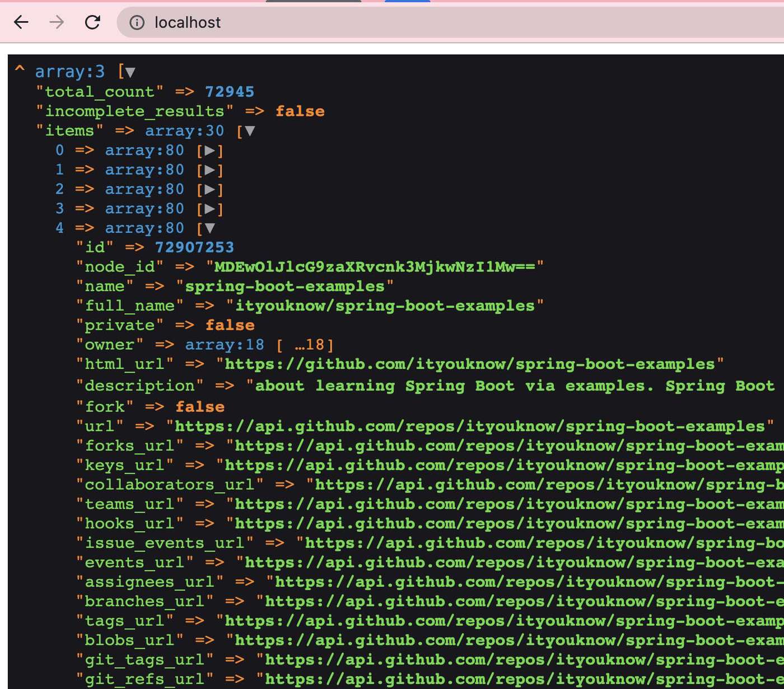Open site information icon beside localhost
Screen dimensions: 784x689
[136, 22]
